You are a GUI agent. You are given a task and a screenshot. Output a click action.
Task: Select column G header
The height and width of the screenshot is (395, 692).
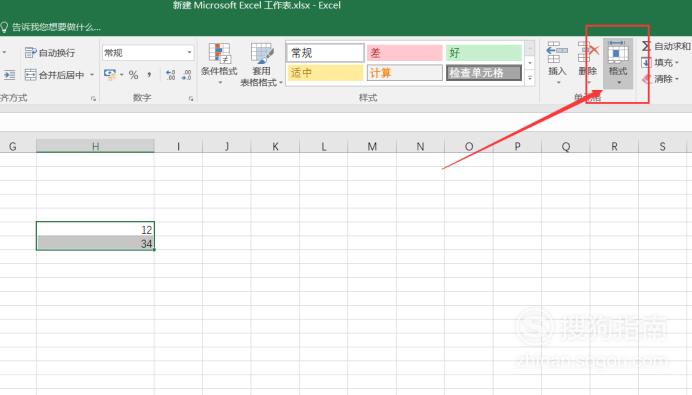tap(13, 147)
